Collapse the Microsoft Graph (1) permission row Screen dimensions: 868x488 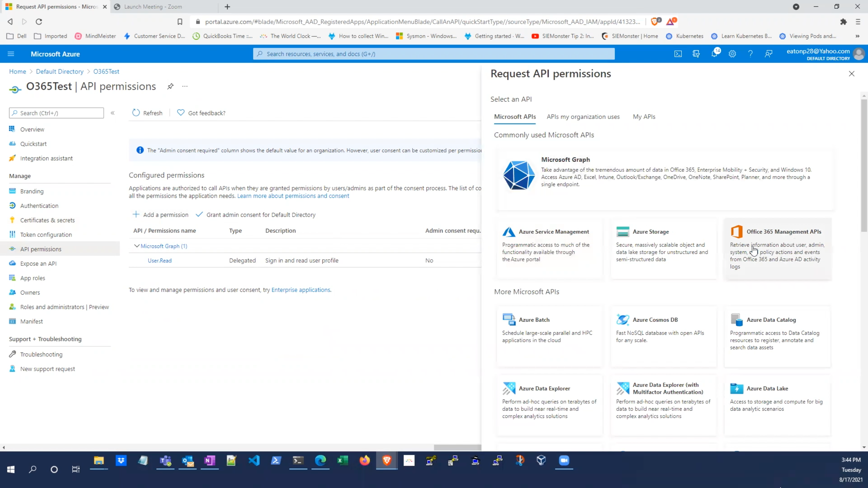coord(137,246)
